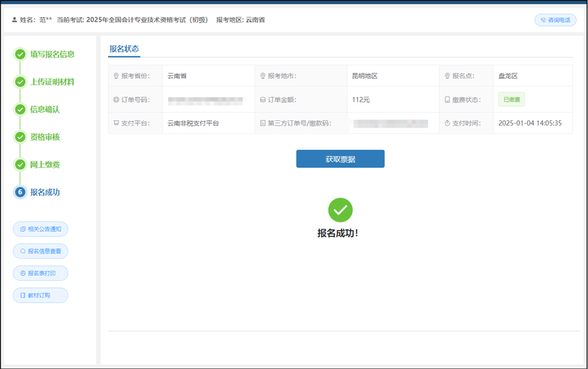
Task: Open 报名信息查看
Action: tap(41, 251)
